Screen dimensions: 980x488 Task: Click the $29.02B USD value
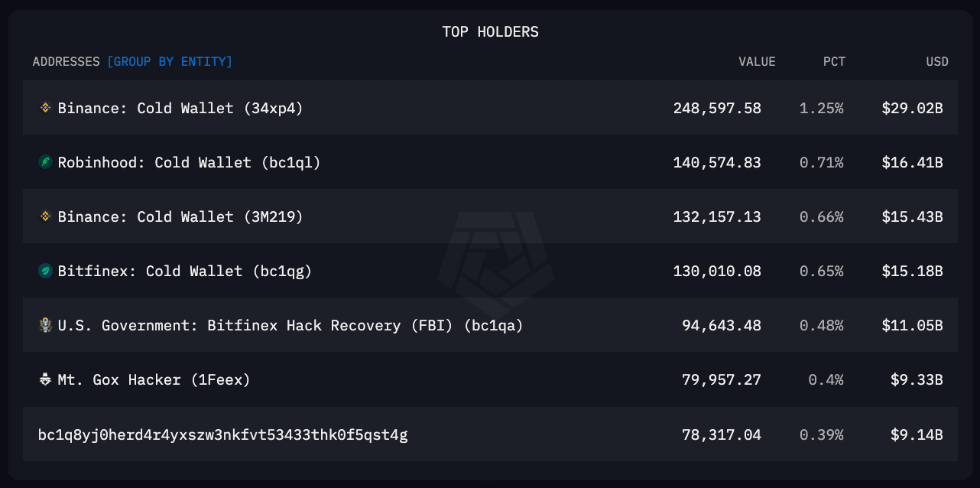912,108
